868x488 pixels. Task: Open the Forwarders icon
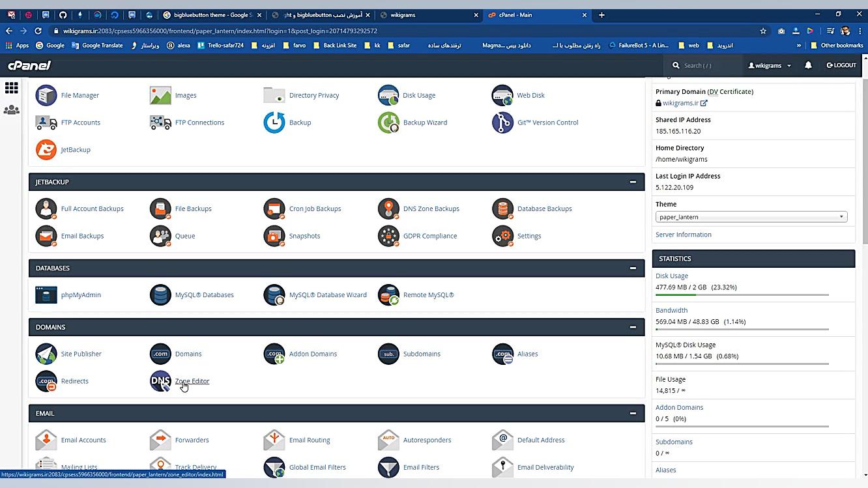click(160, 440)
